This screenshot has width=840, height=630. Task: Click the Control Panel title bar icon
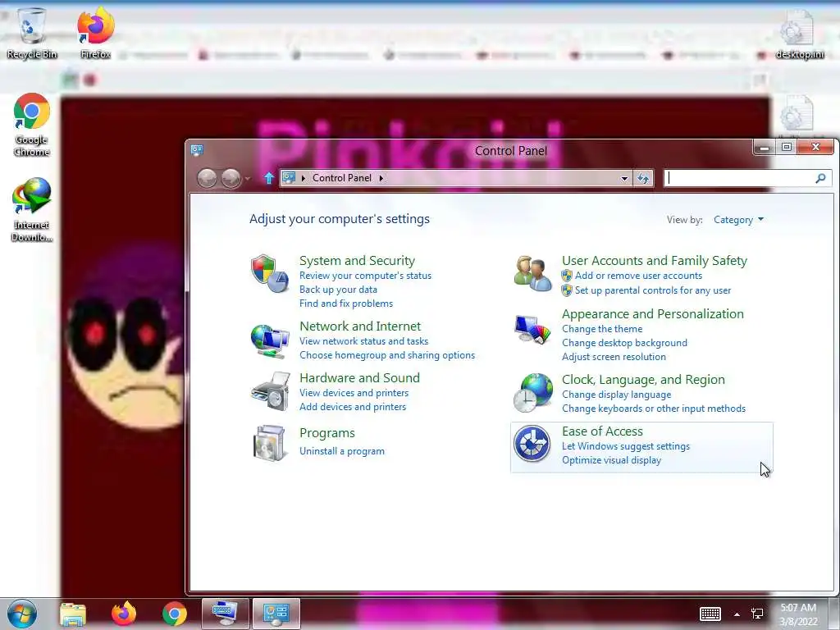197,150
